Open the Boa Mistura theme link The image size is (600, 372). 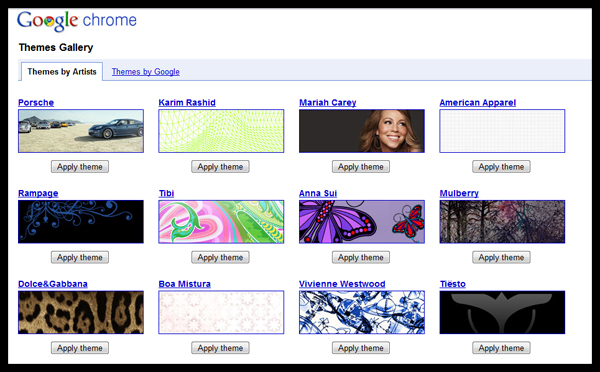pyautogui.click(x=184, y=284)
